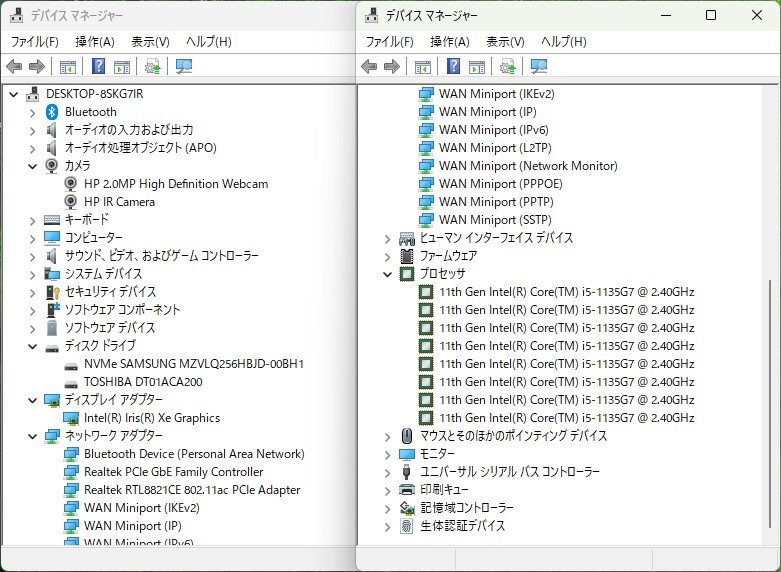The width and height of the screenshot is (781, 572).
Task: Select the Intel Iris Xe Graphics adapter
Action: pos(151,418)
